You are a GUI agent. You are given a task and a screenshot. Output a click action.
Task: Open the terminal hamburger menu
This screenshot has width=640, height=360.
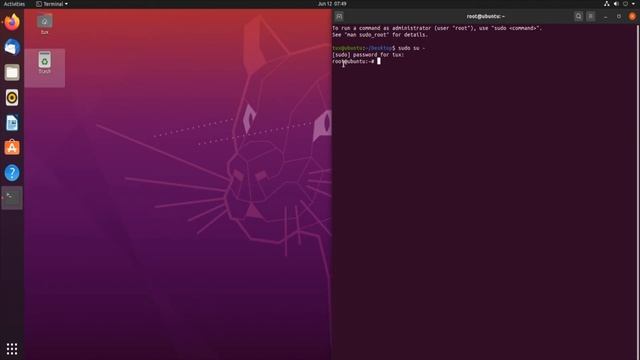pyautogui.click(x=591, y=16)
